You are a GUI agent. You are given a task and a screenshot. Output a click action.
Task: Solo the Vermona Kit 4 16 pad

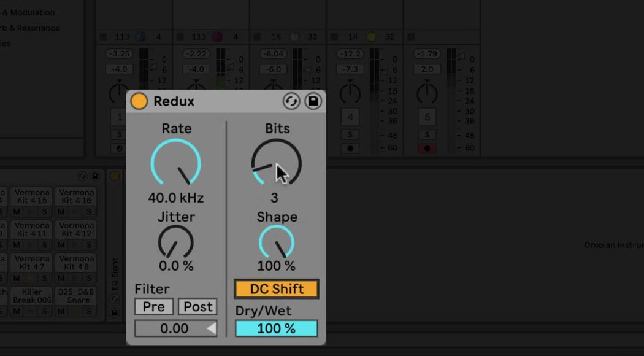pos(89,212)
